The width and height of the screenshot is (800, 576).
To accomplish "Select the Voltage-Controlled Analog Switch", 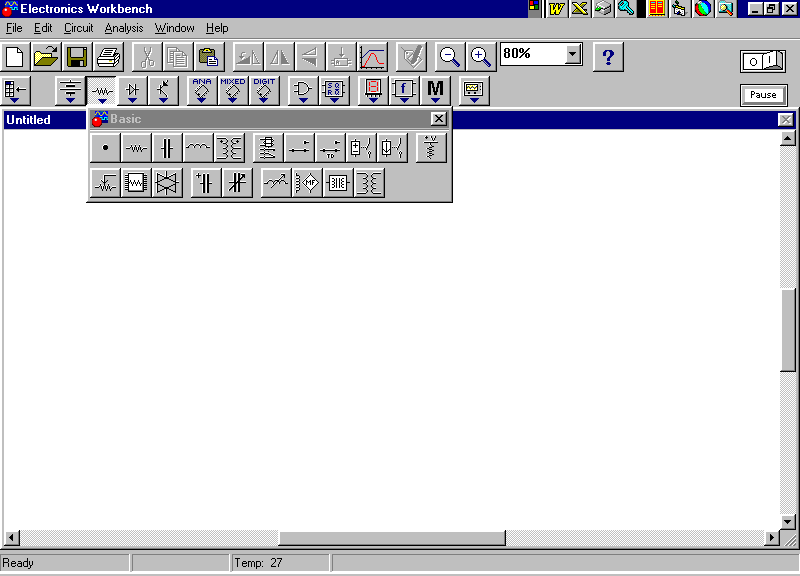I will 167,183.
